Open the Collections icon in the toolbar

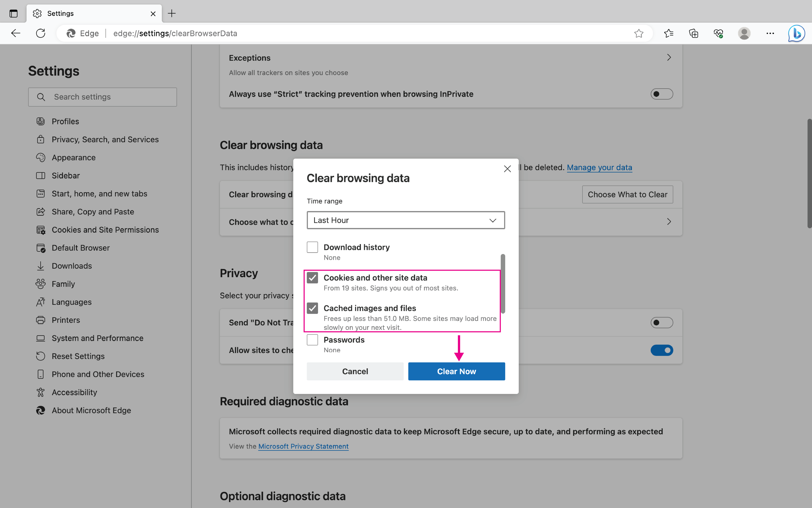pos(694,33)
